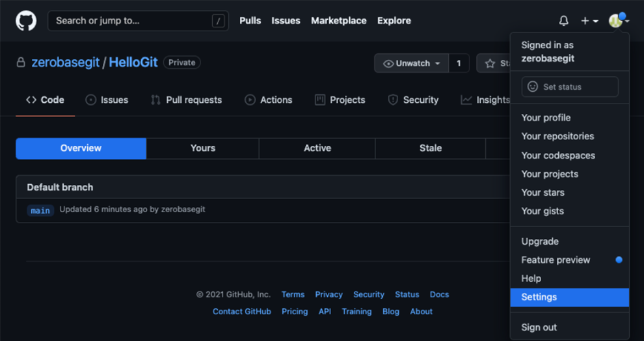Image resolution: width=644 pixels, height=341 pixels.
Task: Click the Pull requests tab icon
Action: coord(155,100)
